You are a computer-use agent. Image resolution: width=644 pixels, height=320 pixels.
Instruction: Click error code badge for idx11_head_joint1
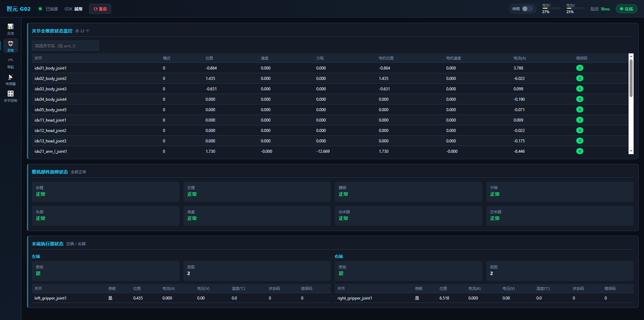(x=580, y=120)
